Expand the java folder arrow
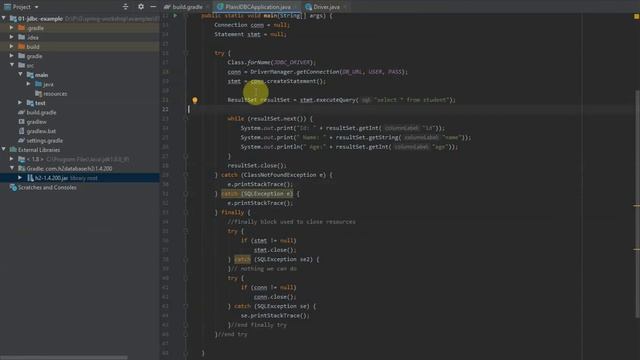The image size is (640, 360). coord(29,84)
